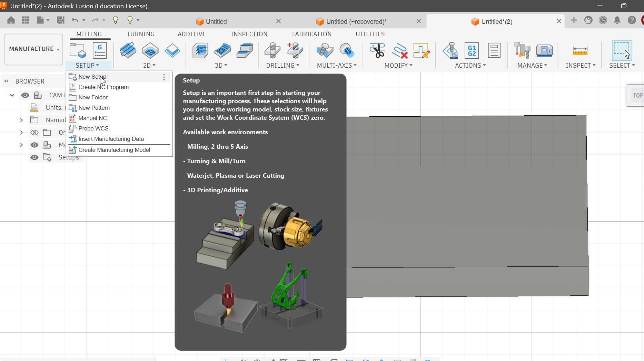Open the Data Panel grid icon
Screen dimensions: 644x361
(26, 20)
